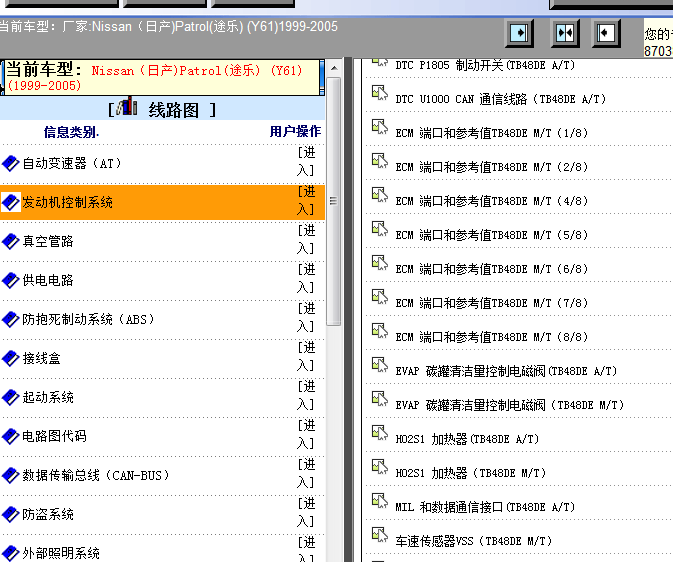Select the 防抱死制动系统（ABS） category
The image size is (673, 562).
88,319
